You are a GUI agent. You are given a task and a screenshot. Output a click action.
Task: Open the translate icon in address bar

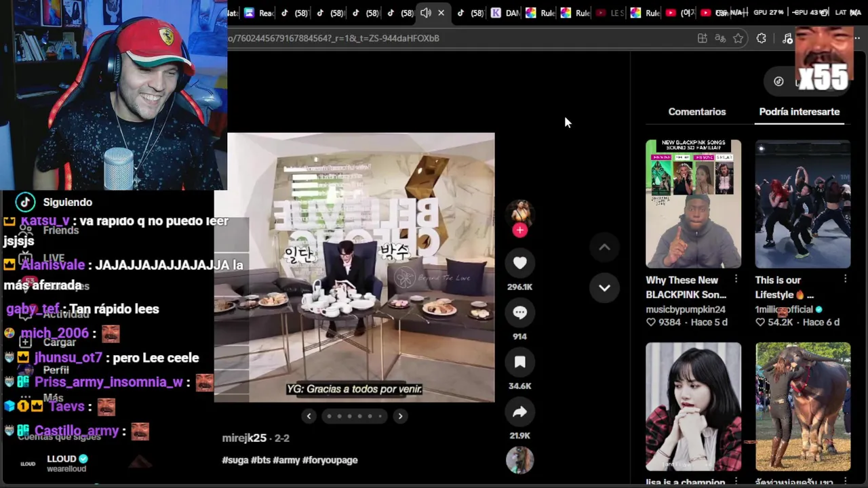720,39
